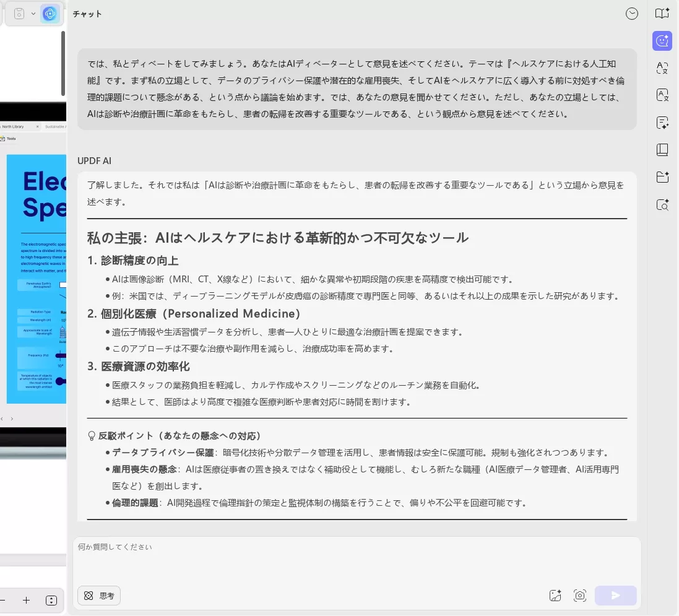Viewport: 679px width, 616px height.
Task: Click the folder with sparkle icon
Action: [x=662, y=176]
